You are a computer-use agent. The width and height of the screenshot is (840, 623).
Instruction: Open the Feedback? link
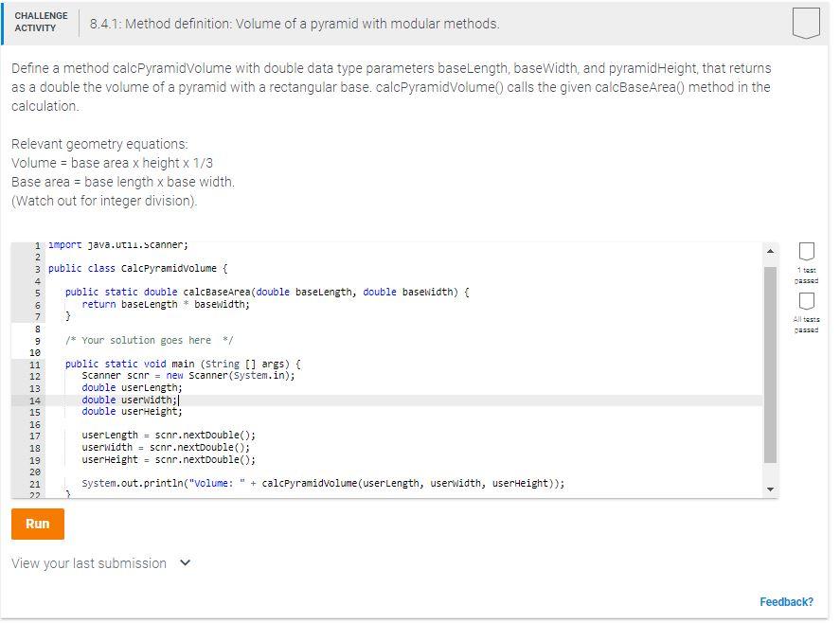(788, 601)
